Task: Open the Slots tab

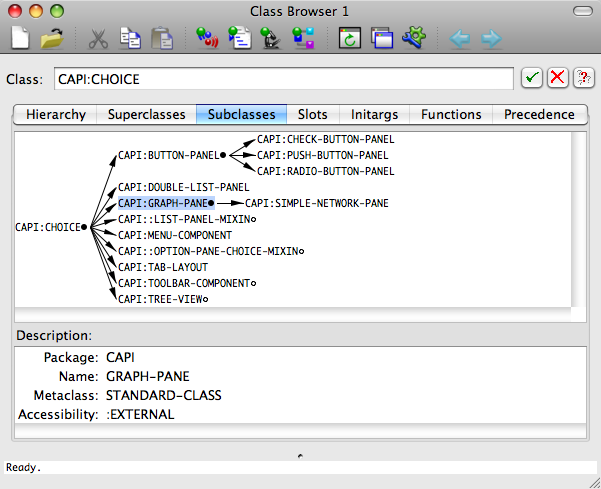Action: click(x=313, y=115)
